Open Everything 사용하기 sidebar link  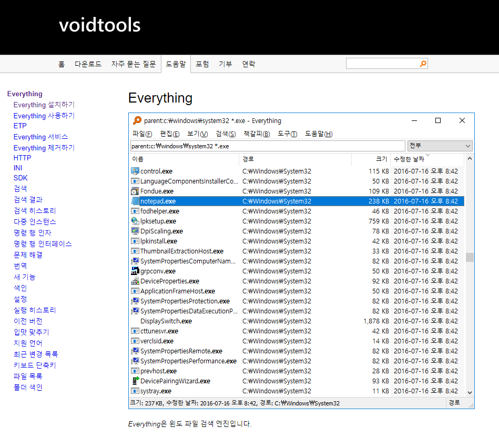coord(44,116)
